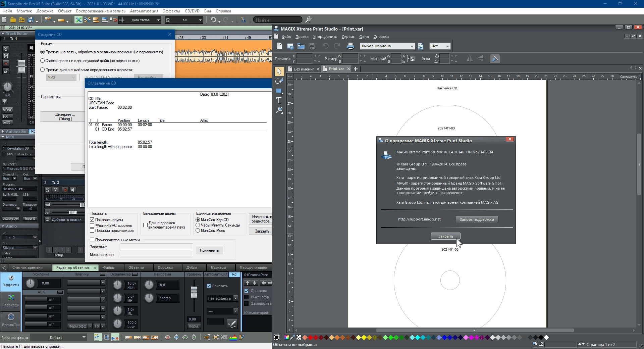Viewport: 644px width, 349px height.
Task: Select the Rectangle tool in Print Studio
Action: [279, 91]
